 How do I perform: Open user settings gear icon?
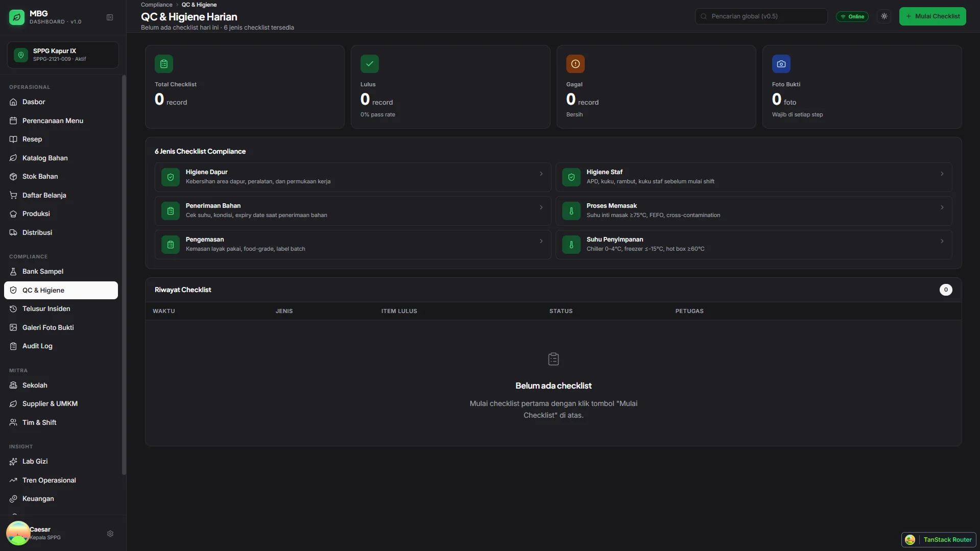tap(110, 534)
